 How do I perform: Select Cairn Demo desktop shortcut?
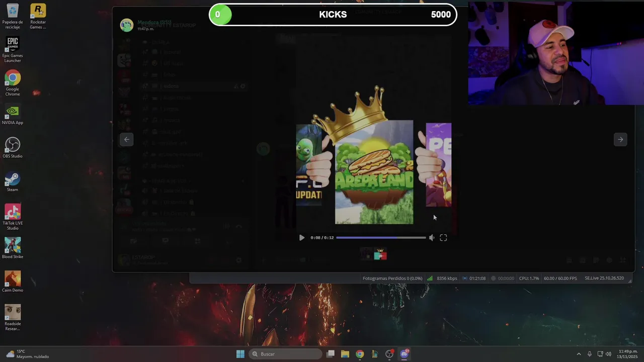coord(13,283)
